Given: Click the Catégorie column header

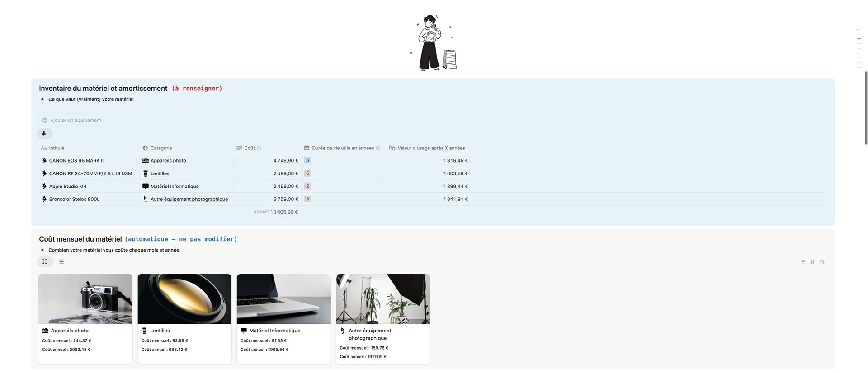Looking at the screenshot, I should pos(157,148).
